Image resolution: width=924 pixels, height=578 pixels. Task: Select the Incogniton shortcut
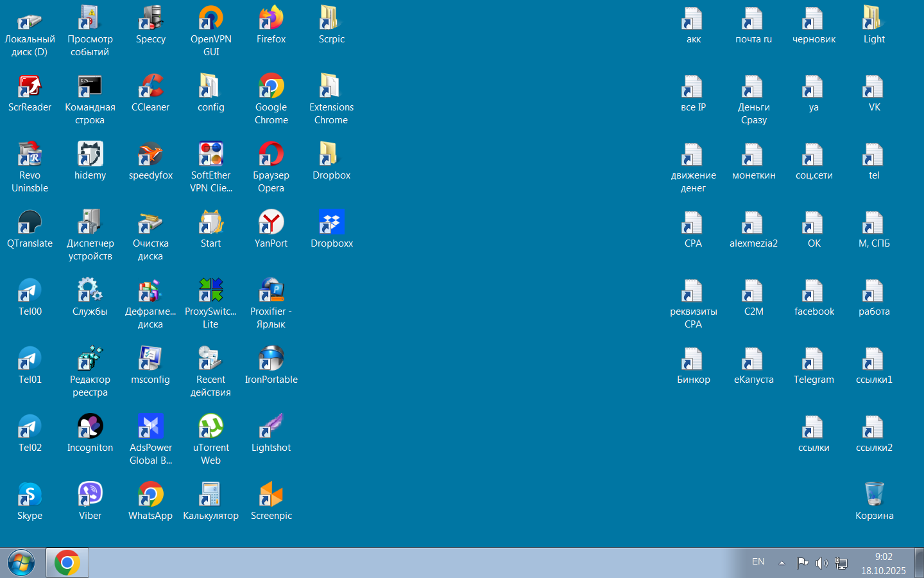point(90,428)
